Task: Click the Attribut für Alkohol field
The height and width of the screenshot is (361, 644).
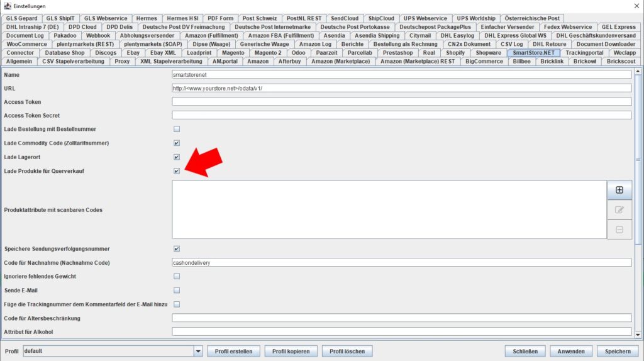Action: (x=402, y=331)
